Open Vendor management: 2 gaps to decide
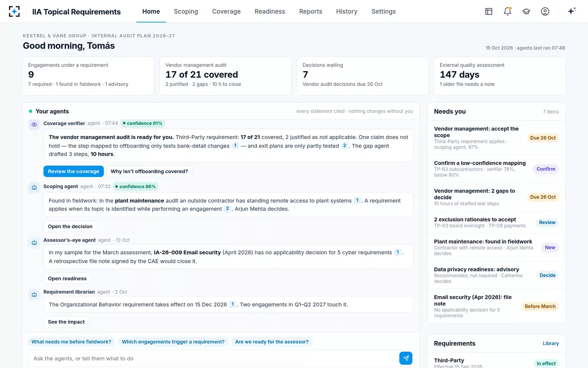 point(497,197)
